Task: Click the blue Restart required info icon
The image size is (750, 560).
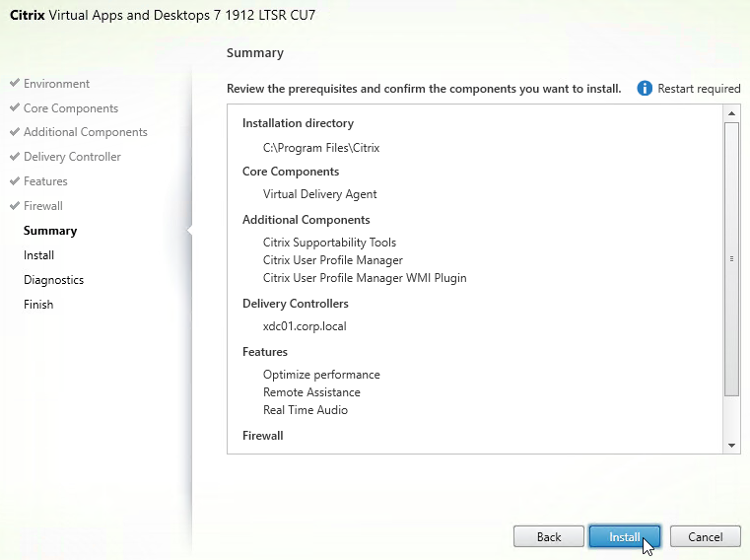Action: point(646,89)
